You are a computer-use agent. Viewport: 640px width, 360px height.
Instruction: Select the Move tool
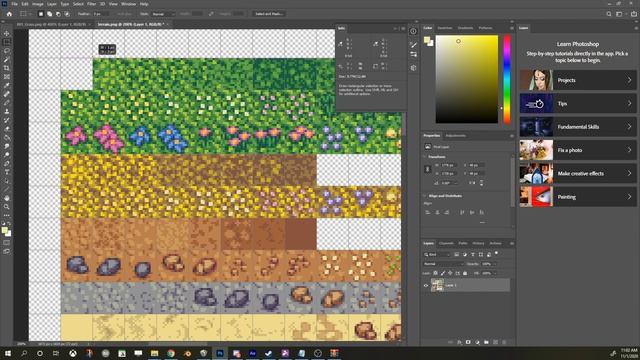point(7,33)
